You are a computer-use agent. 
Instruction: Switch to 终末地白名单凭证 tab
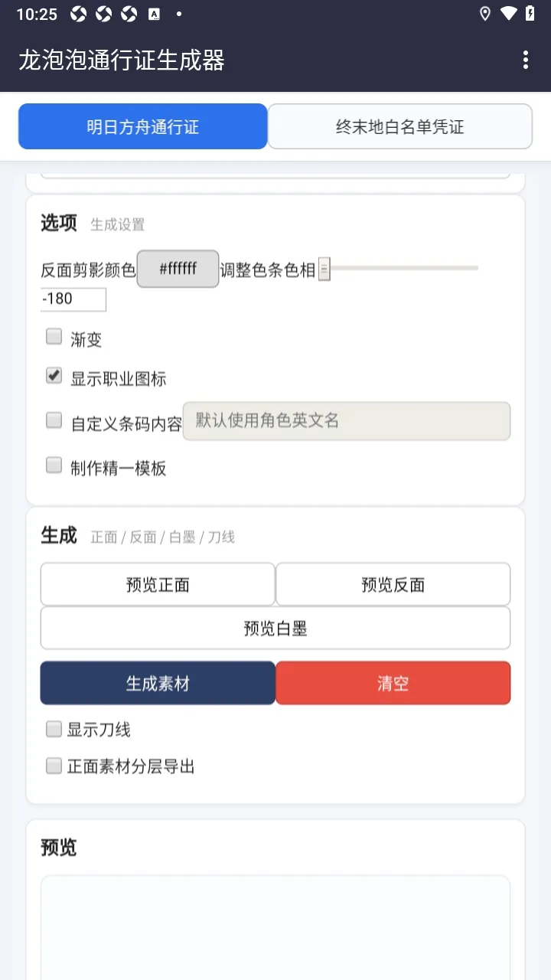(x=400, y=126)
